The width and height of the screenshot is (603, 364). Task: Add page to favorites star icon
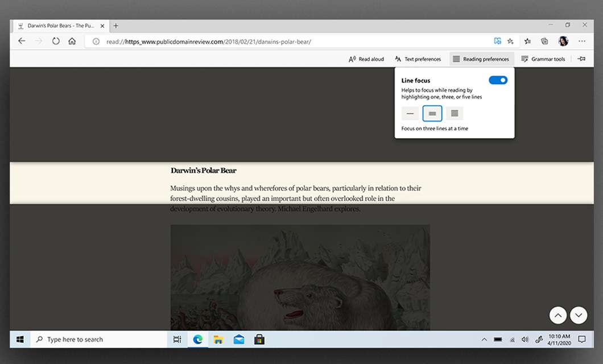point(510,41)
